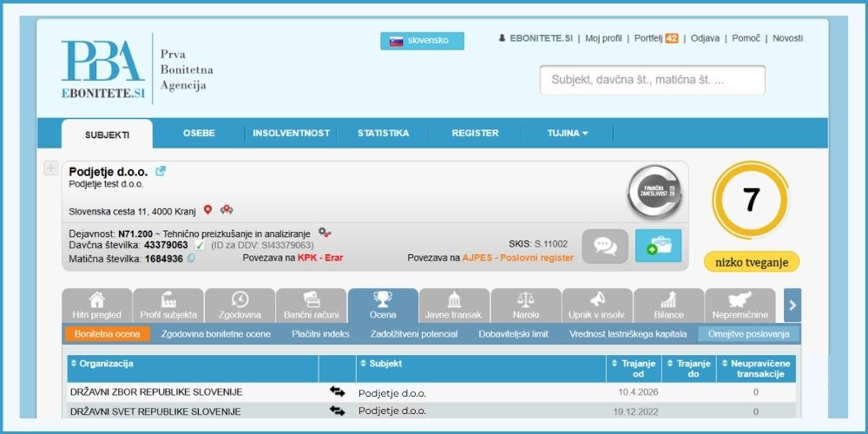Open the Tujina dropdown menu
Image resolution: width=868 pixels, height=434 pixels.
568,134
